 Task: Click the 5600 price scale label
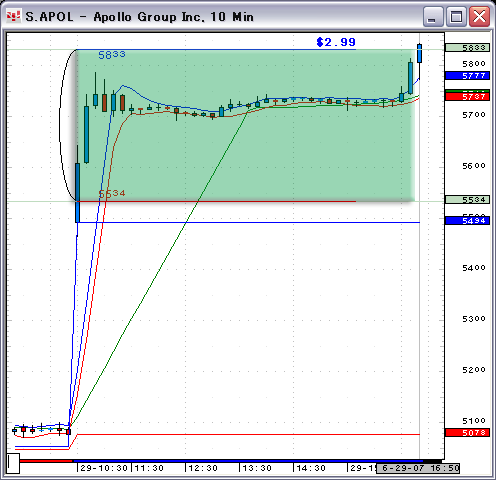(x=474, y=166)
